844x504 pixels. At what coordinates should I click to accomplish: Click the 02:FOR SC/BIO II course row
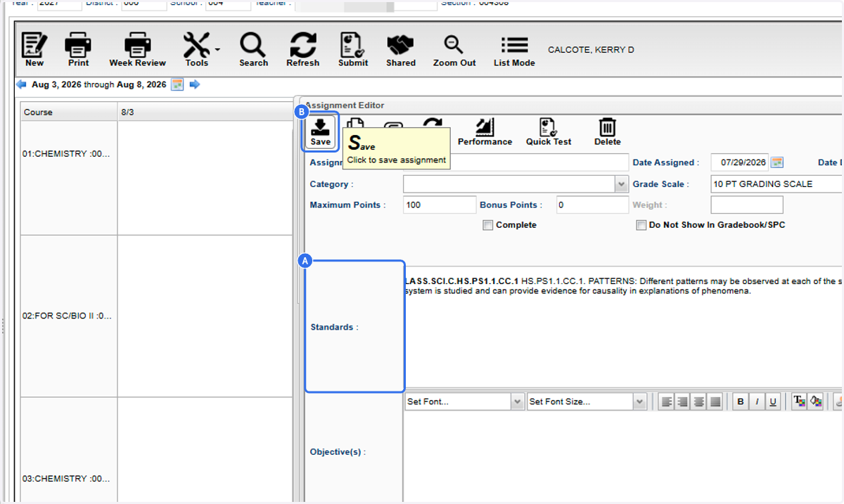[x=68, y=316]
